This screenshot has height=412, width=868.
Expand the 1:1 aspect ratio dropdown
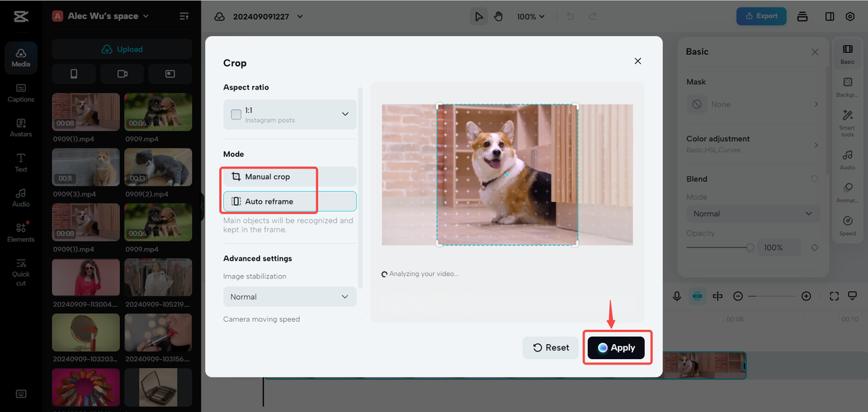pos(290,115)
